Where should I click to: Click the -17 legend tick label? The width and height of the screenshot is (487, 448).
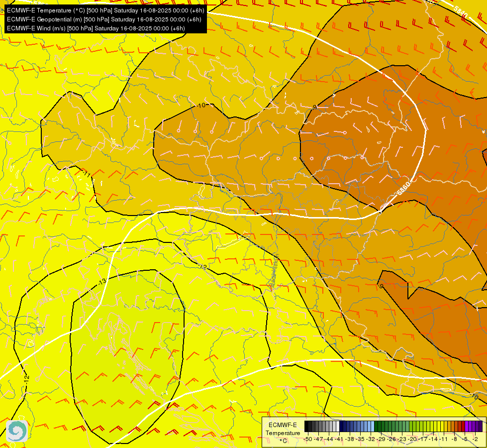[x=423, y=439]
